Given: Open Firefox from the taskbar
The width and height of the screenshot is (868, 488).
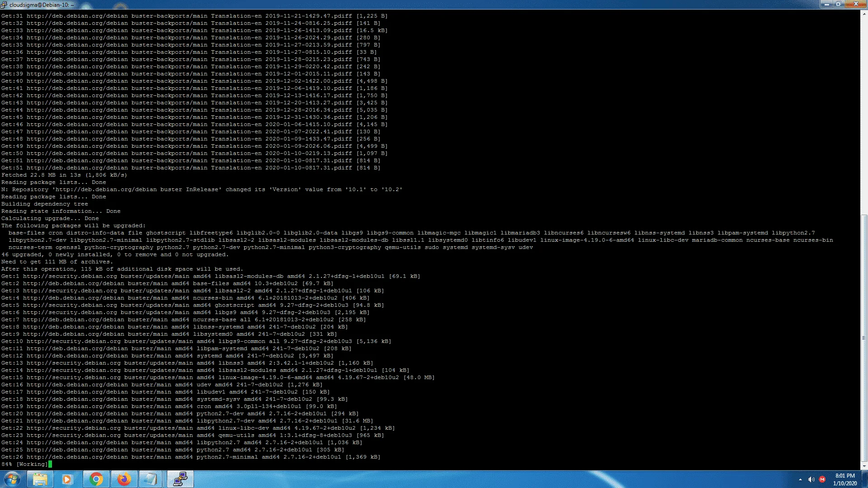Looking at the screenshot, I should (124, 479).
